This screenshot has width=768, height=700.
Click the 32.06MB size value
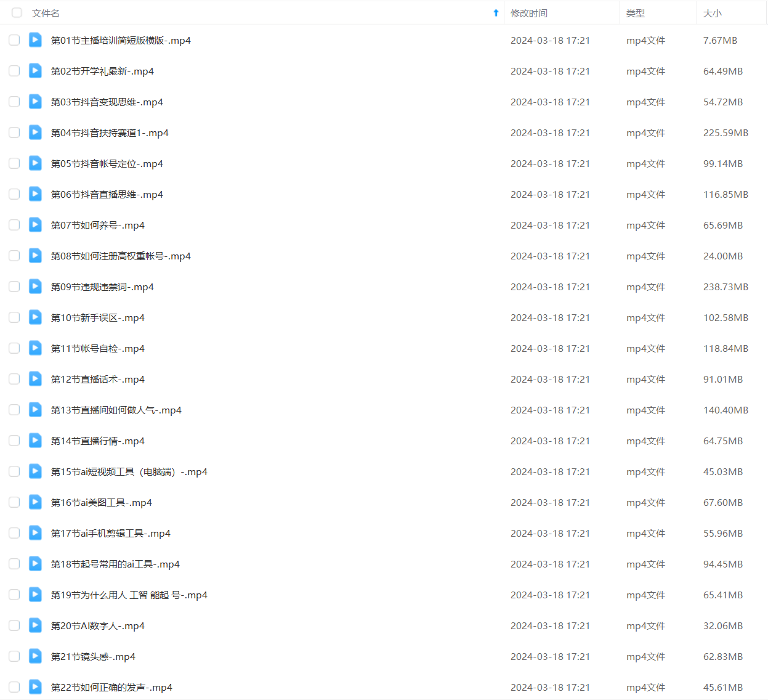click(x=723, y=626)
